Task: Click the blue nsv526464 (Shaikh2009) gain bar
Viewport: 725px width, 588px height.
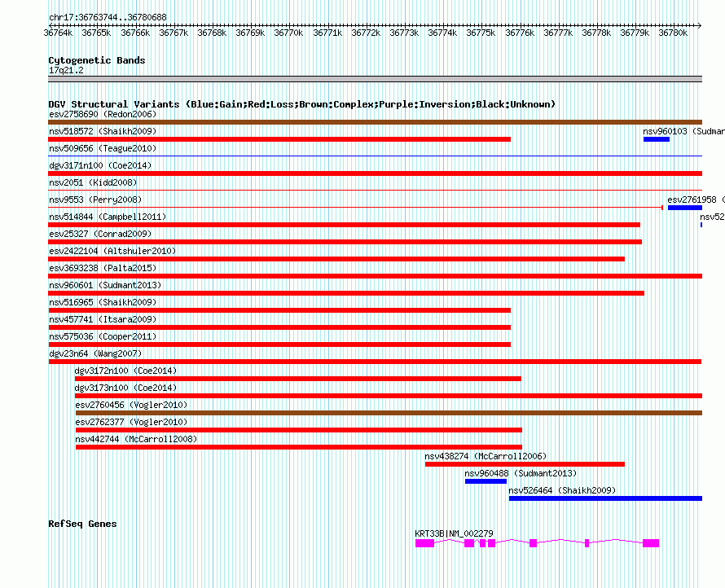Action: 605,498
